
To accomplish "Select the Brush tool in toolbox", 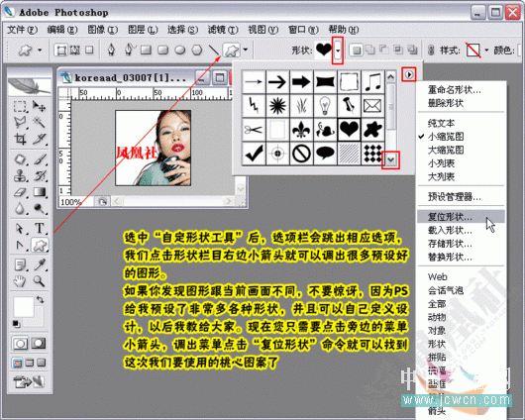I will coord(40,159).
